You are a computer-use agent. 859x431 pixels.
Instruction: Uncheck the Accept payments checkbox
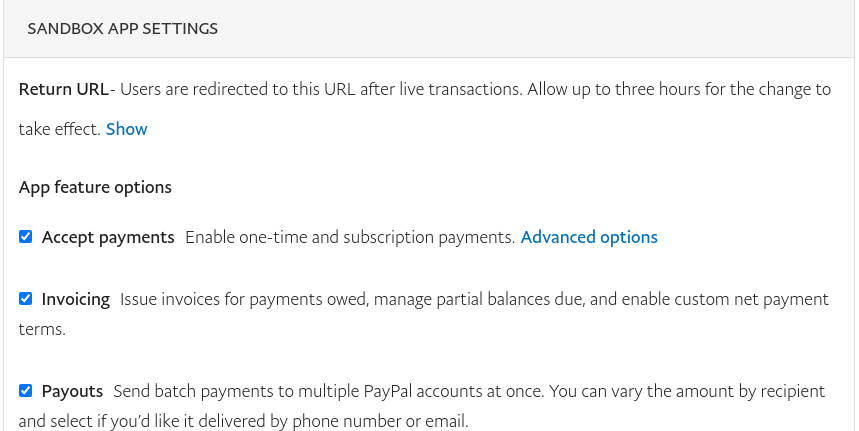(26, 237)
